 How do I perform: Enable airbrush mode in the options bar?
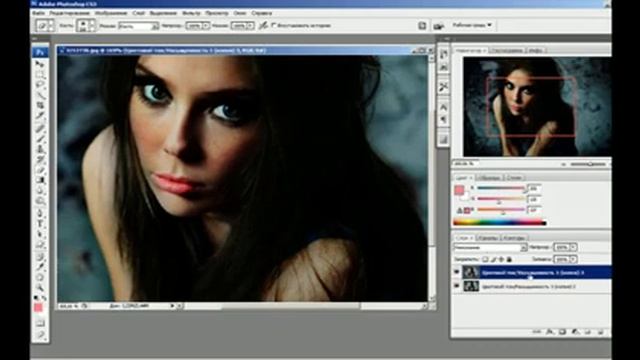click(263, 25)
